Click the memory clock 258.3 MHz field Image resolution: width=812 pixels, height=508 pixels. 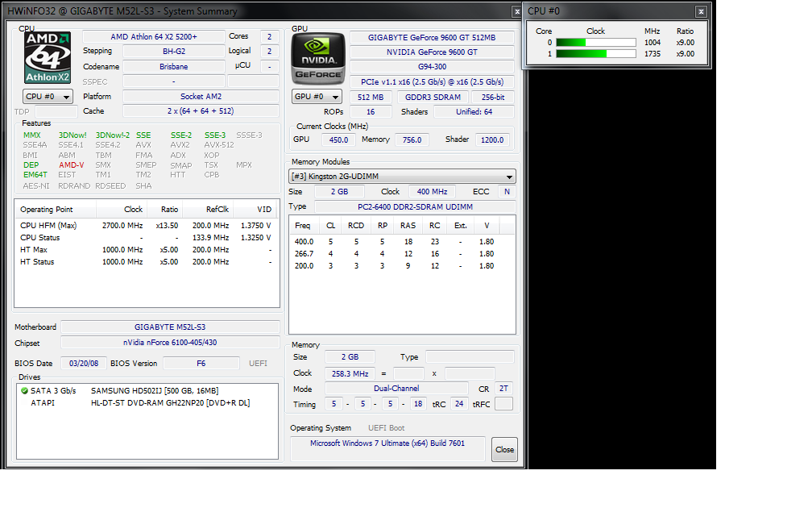[x=350, y=374]
